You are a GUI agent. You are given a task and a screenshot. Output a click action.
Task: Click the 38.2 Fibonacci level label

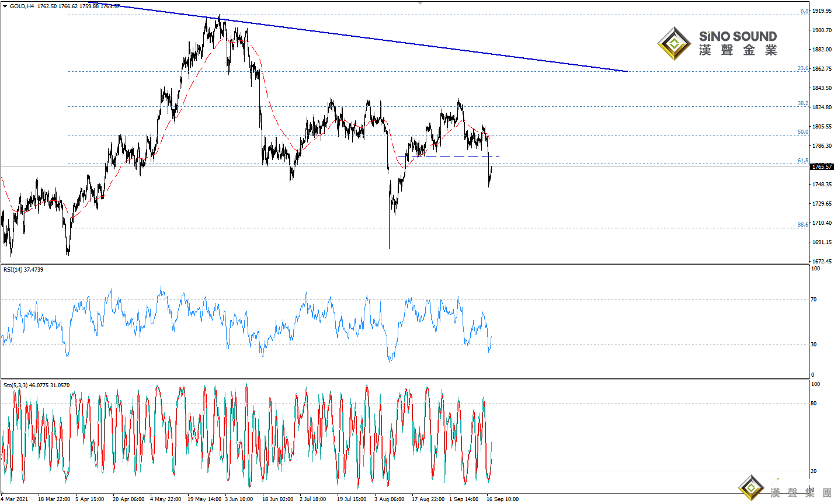(x=803, y=103)
